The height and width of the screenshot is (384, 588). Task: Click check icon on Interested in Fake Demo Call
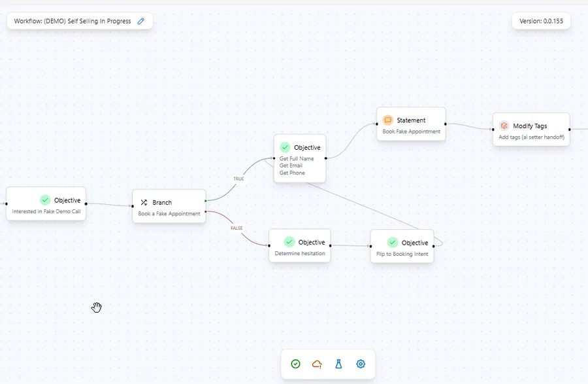(x=45, y=200)
